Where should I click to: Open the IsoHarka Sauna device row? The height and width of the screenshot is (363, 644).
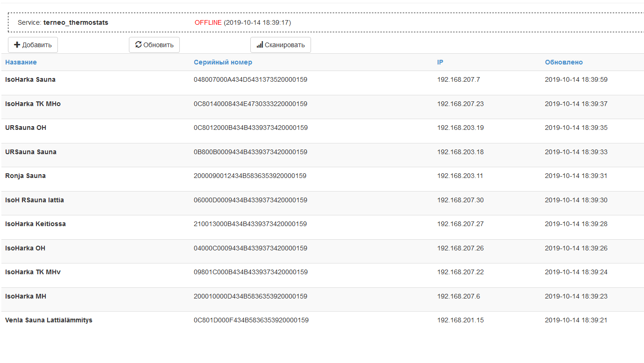point(30,79)
